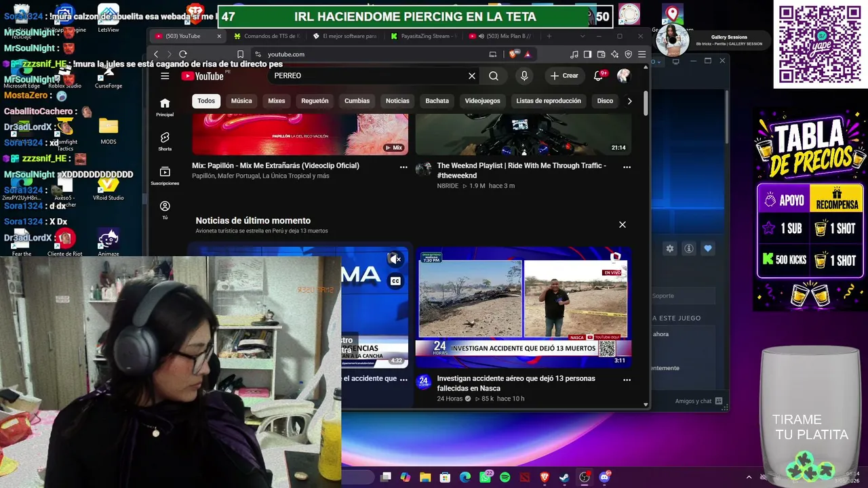Show more filter chips with arrow

click(x=629, y=101)
